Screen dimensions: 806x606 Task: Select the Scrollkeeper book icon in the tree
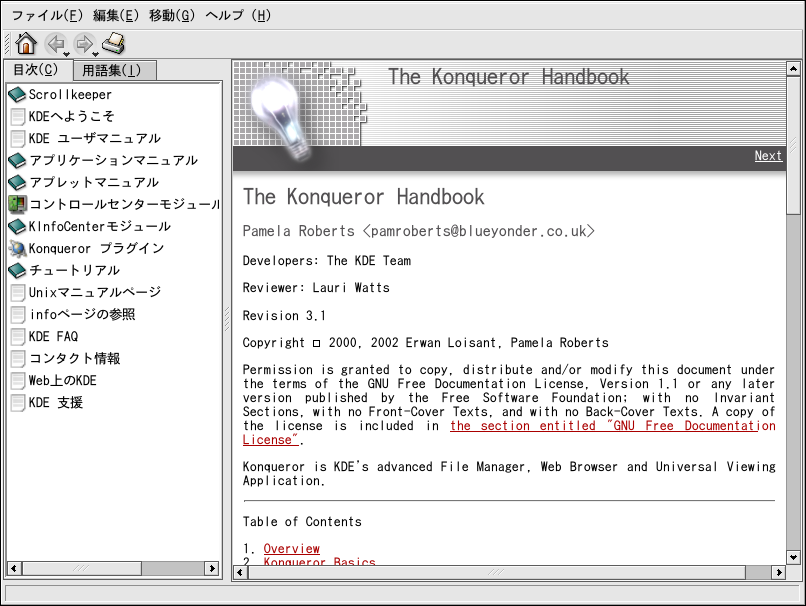click(x=17, y=95)
